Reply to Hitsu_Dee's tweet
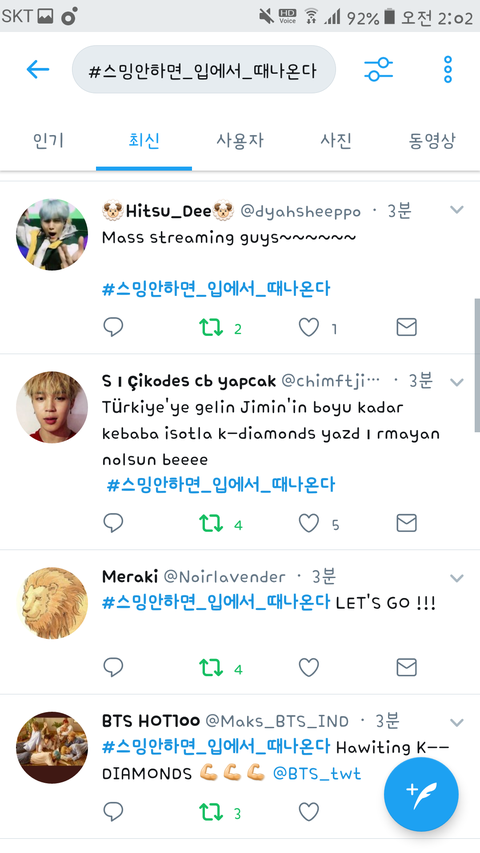This screenshot has width=480, height=853. pos(113,327)
